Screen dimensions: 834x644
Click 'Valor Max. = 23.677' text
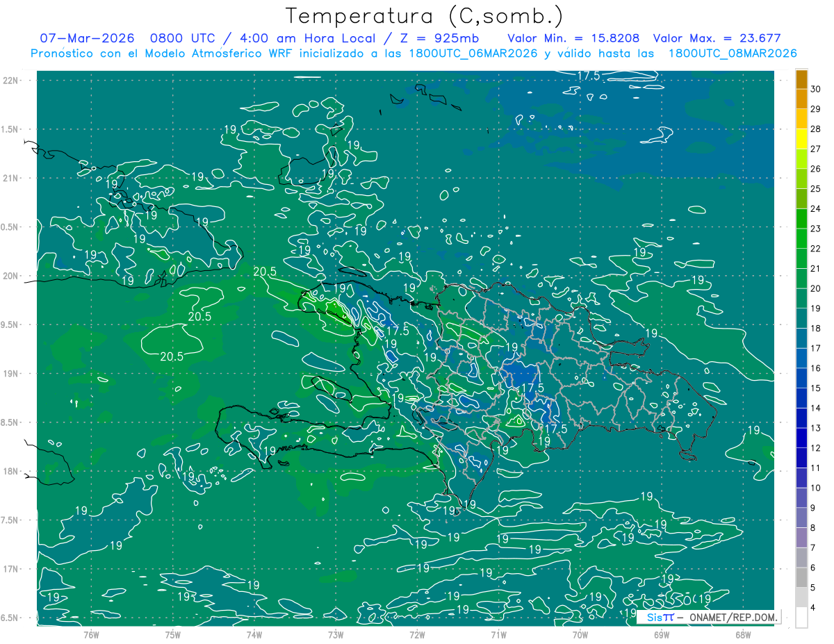tap(717, 38)
